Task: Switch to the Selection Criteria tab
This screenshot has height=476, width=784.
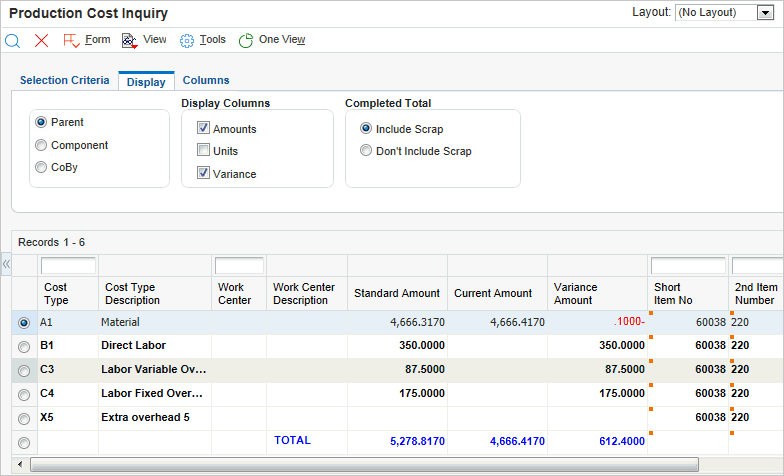Action: [65, 80]
